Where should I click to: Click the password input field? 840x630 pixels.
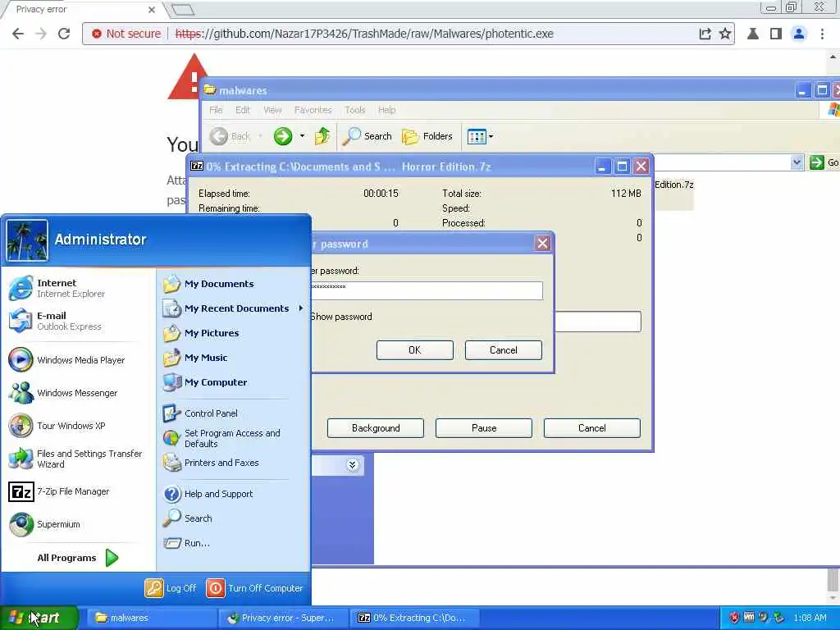point(427,290)
